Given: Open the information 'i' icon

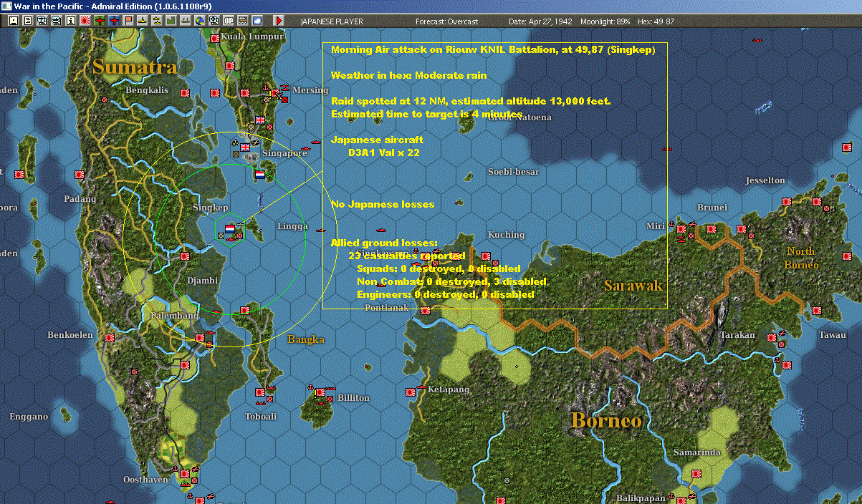Looking at the screenshot, I should tap(71, 21).
